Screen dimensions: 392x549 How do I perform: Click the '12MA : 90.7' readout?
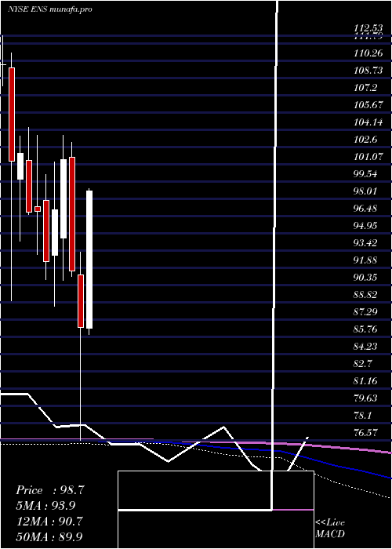tap(49, 521)
